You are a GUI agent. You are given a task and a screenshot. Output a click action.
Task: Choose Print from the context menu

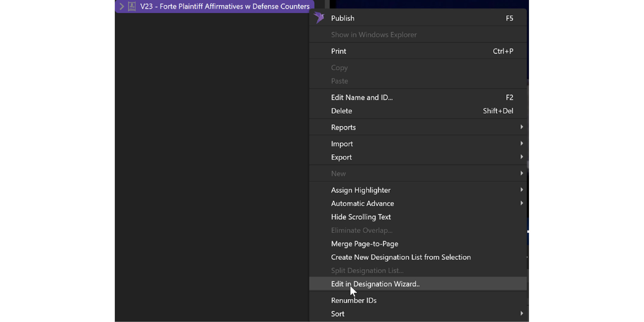[x=338, y=51]
